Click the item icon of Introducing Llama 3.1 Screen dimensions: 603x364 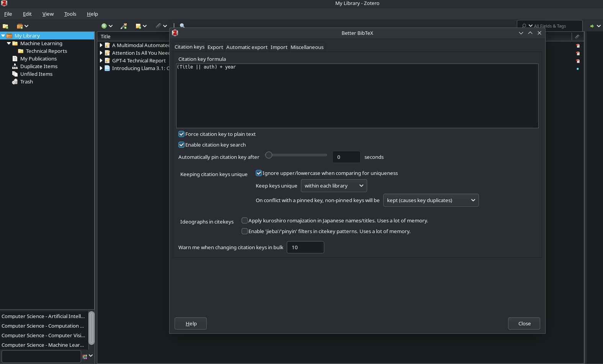point(108,68)
